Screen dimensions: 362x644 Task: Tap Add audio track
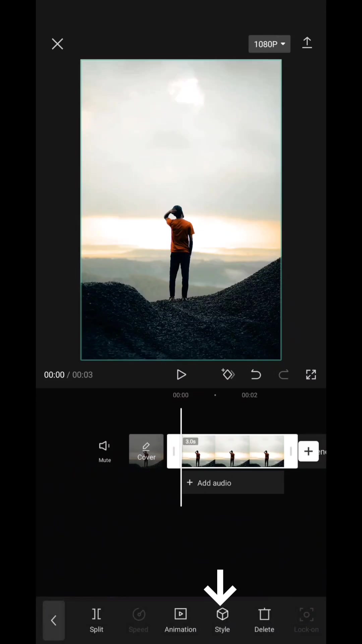233,483
